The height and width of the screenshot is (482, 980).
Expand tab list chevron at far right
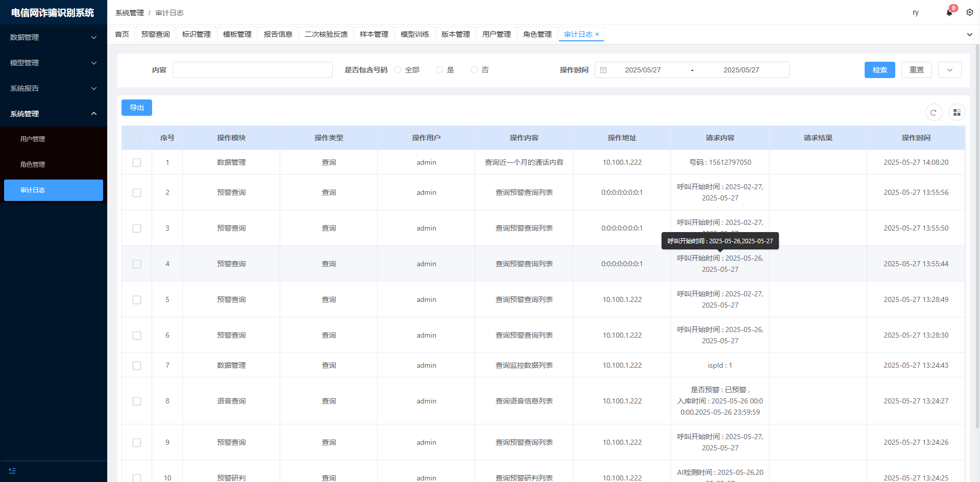click(x=969, y=35)
